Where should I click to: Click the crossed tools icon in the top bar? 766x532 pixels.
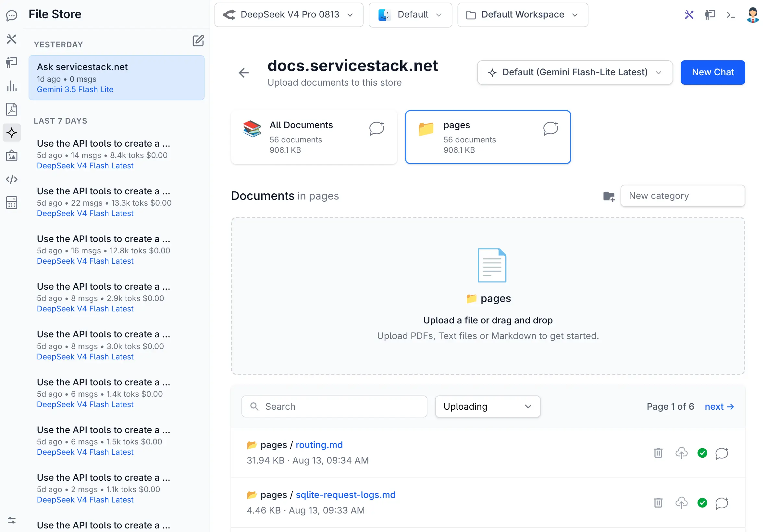[x=689, y=15]
